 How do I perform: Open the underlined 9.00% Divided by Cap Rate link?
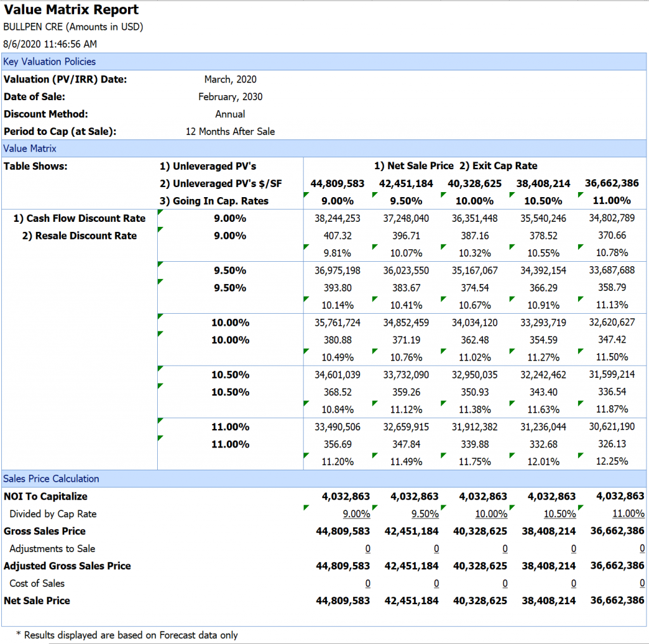point(356,514)
